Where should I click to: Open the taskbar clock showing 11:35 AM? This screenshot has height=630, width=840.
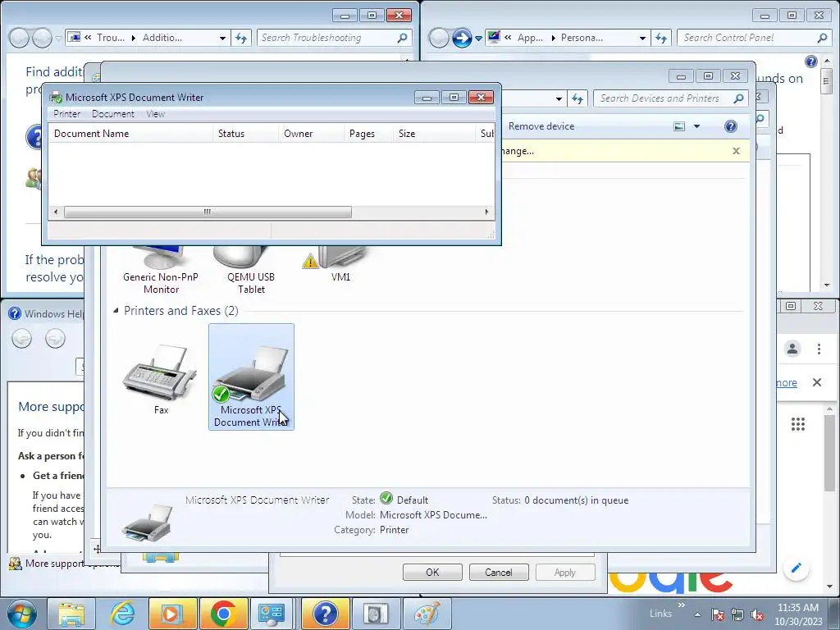click(797, 614)
